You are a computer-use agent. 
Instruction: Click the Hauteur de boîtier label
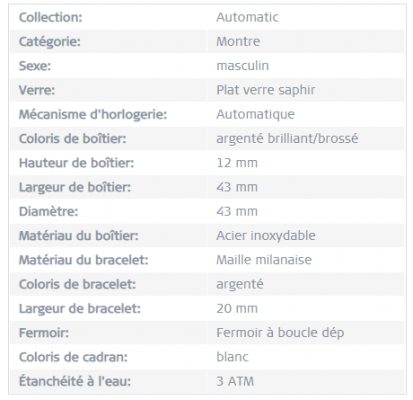(x=76, y=163)
